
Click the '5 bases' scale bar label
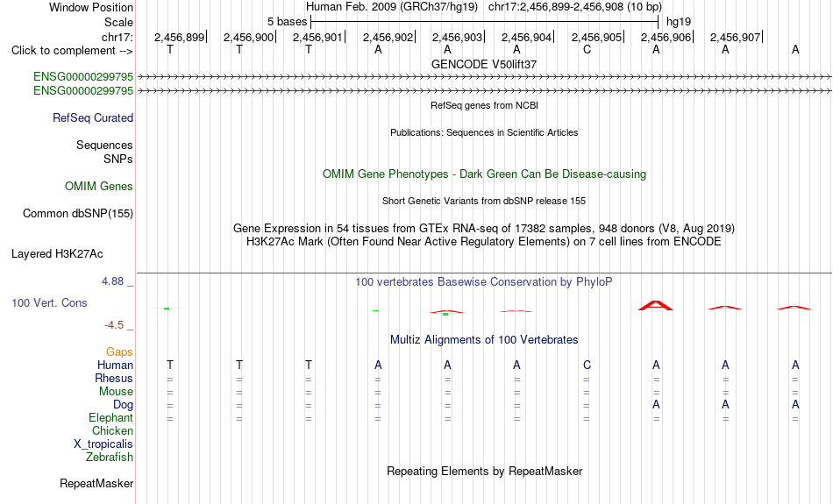point(287,22)
